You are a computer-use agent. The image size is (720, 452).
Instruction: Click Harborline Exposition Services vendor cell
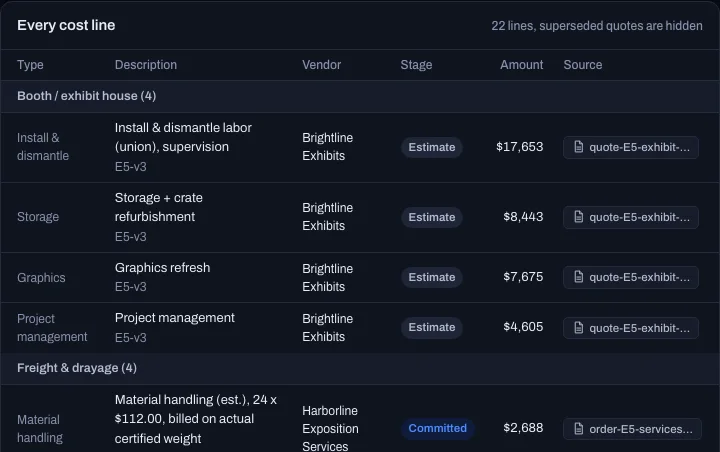pyautogui.click(x=330, y=429)
